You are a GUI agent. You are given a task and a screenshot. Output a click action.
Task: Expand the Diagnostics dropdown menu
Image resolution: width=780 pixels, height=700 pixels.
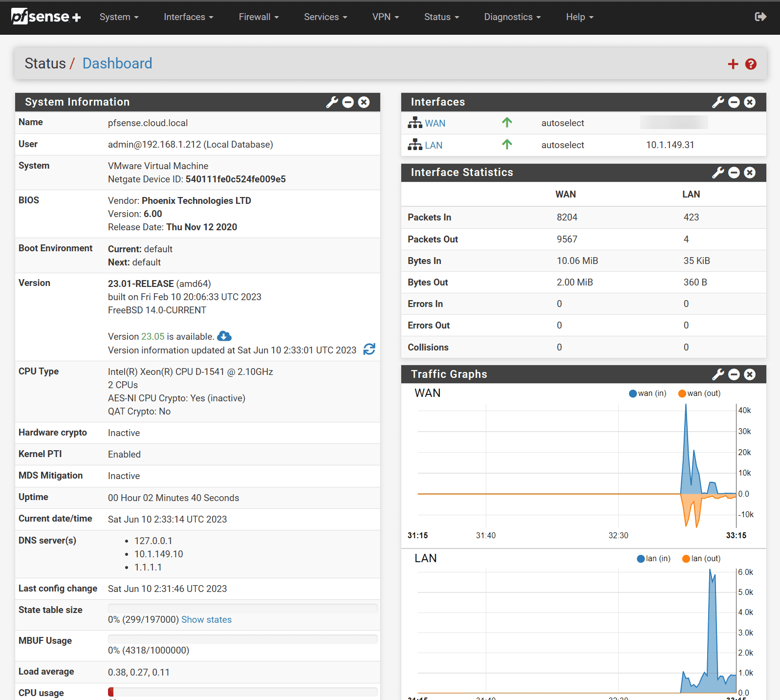tap(512, 17)
